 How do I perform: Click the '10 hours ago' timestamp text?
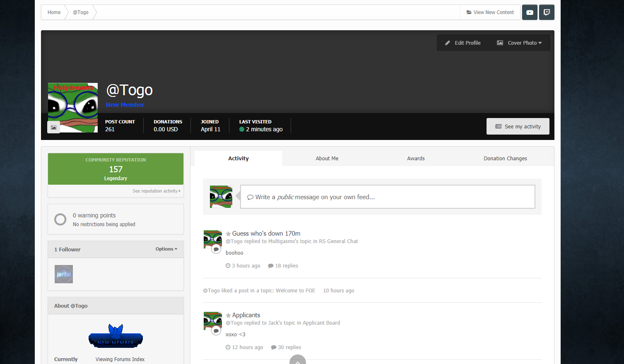339,291
